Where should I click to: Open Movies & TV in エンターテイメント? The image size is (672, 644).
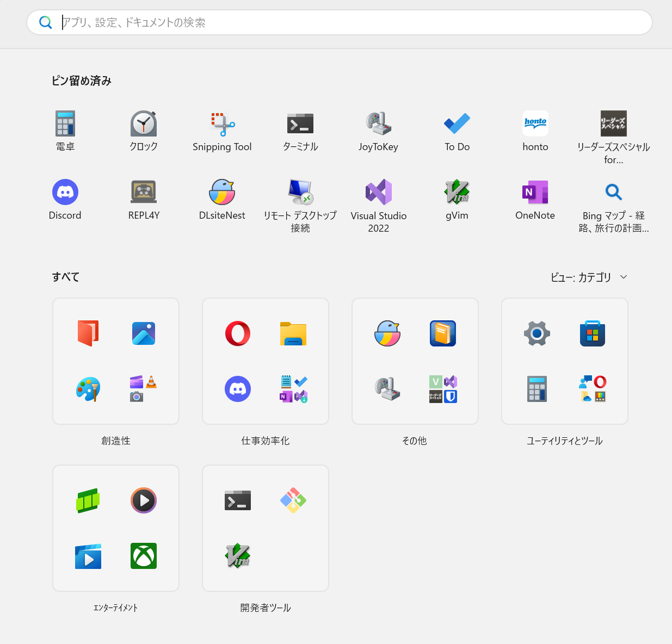88,556
